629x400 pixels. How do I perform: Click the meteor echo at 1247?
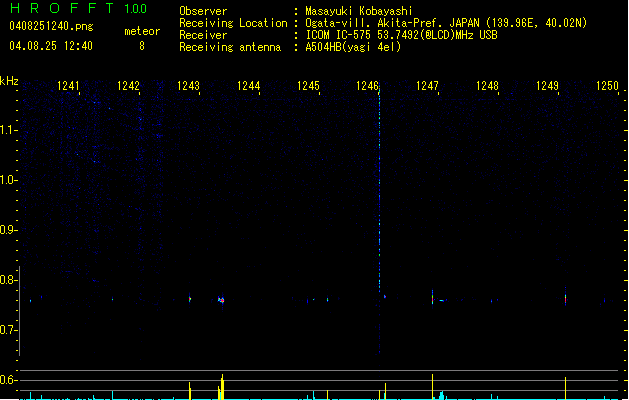432,298
